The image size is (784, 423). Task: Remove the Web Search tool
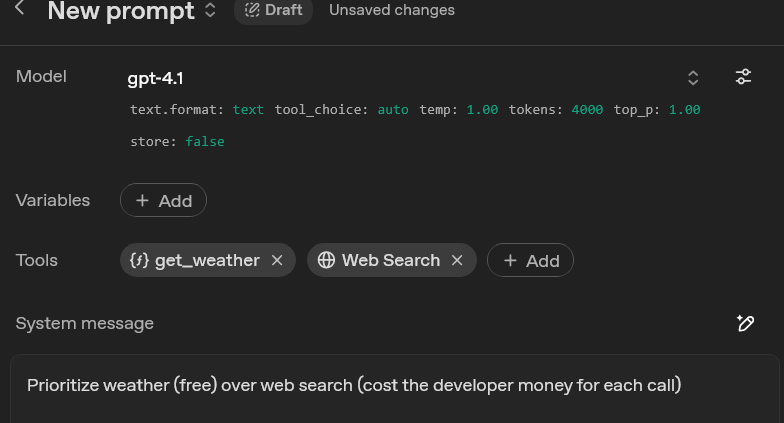pyautogui.click(x=457, y=260)
